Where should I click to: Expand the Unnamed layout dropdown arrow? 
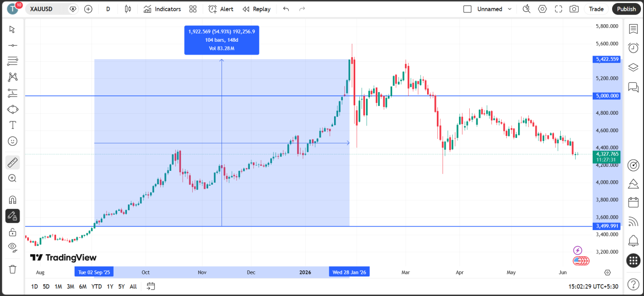click(x=510, y=9)
